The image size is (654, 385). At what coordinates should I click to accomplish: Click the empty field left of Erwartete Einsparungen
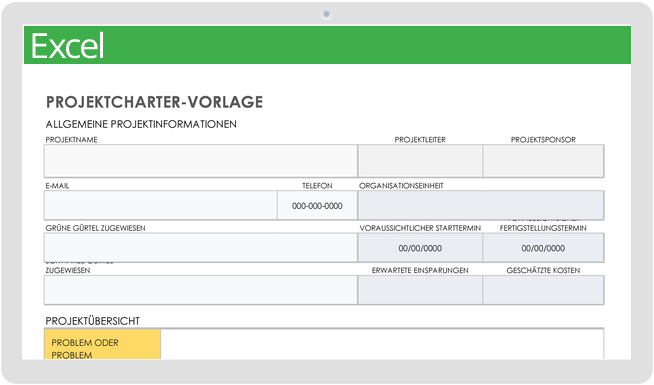click(201, 290)
